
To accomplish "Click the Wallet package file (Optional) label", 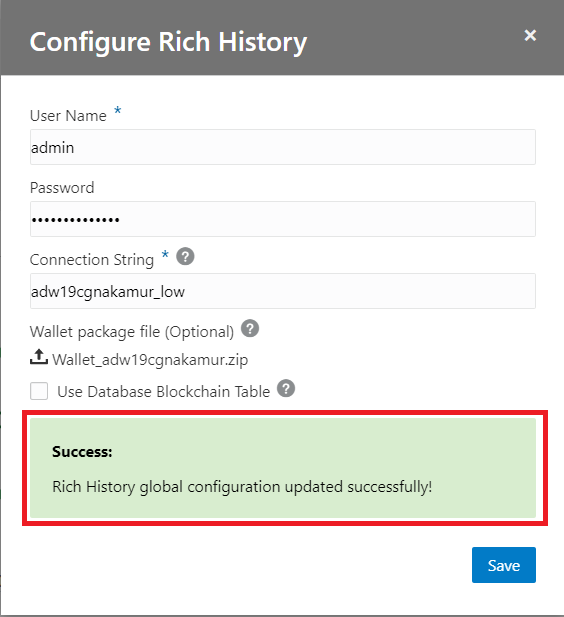I will click(132, 332).
